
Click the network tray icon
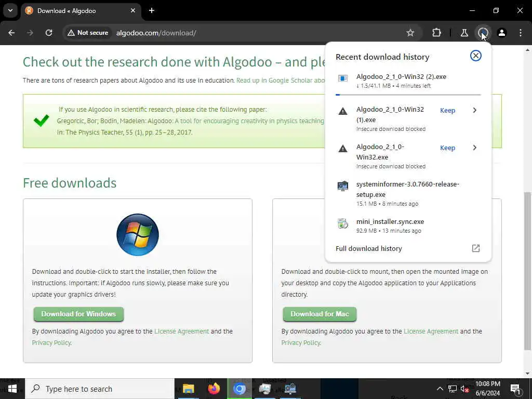pyautogui.click(x=453, y=389)
